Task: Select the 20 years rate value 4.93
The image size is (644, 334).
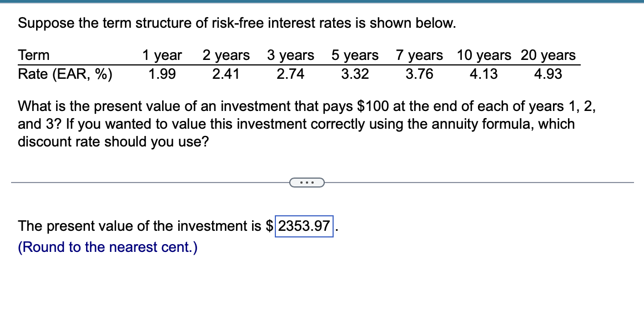Action: tap(549, 74)
